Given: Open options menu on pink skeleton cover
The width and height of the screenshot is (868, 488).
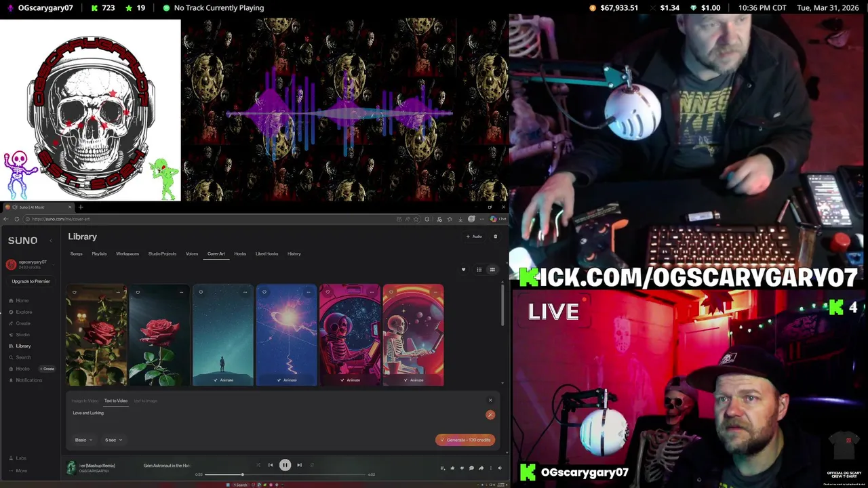Looking at the screenshot, I should (371, 293).
